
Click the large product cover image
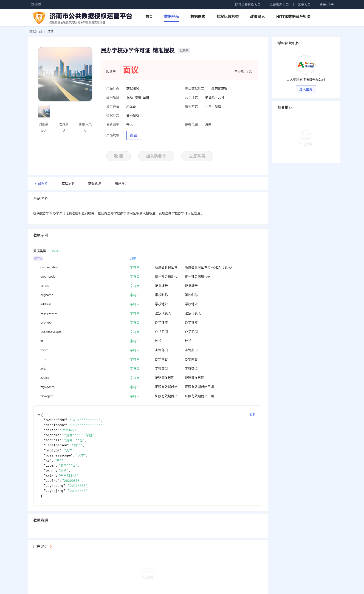65,74
